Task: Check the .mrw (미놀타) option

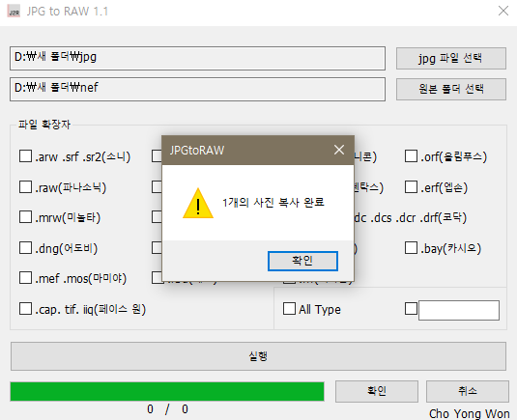Action: [x=25, y=217]
